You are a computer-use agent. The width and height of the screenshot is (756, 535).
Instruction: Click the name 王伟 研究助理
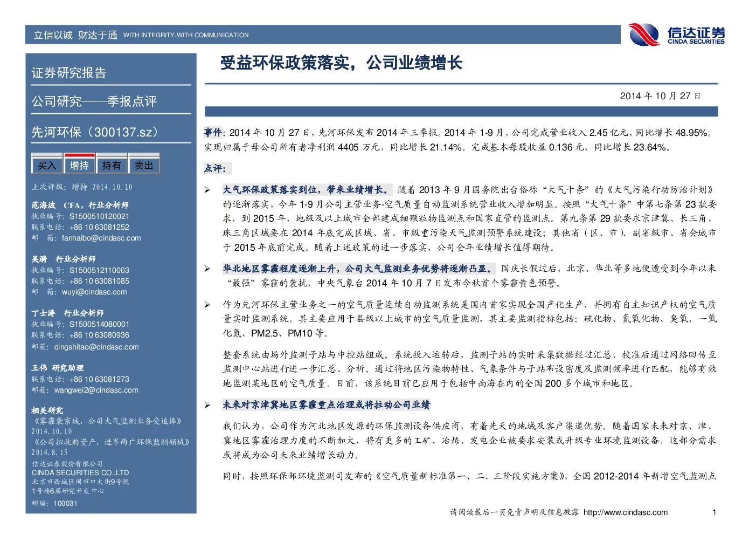pyautogui.click(x=58, y=368)
